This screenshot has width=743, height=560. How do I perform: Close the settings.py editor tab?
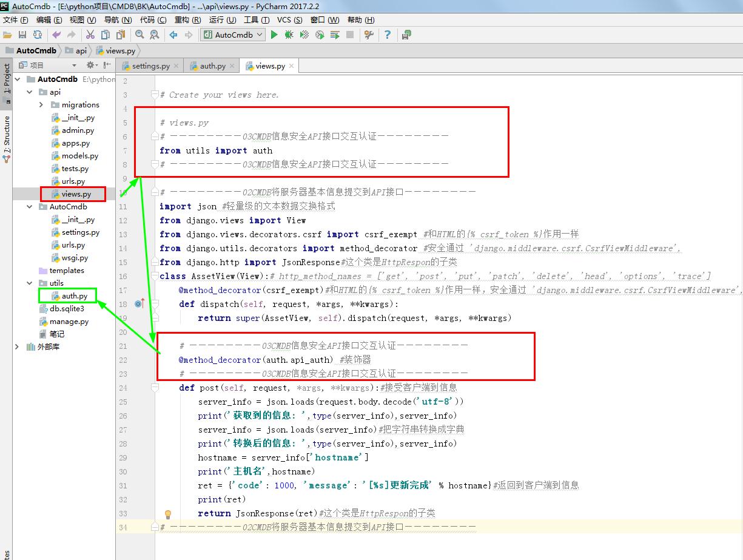coord(176,66)
